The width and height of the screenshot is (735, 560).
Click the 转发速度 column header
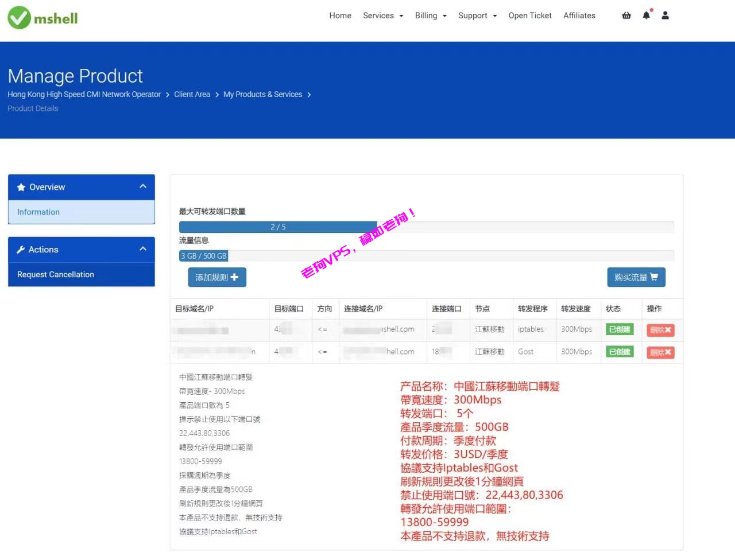(x=576, y=309)
